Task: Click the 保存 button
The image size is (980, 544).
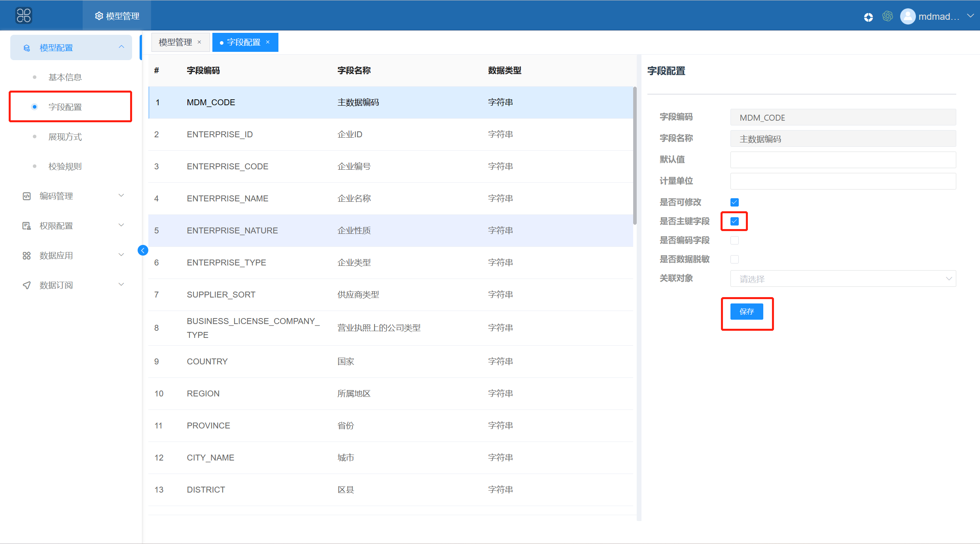Action: (x=746, y=312)
